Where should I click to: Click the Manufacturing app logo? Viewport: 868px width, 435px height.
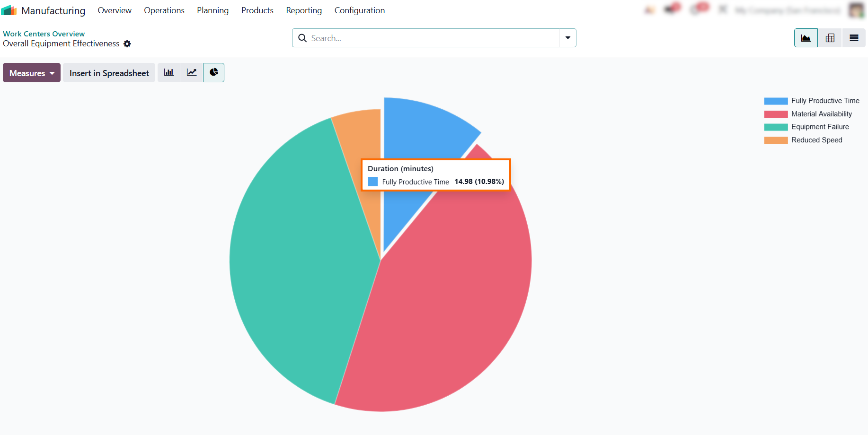pos(9,10)
